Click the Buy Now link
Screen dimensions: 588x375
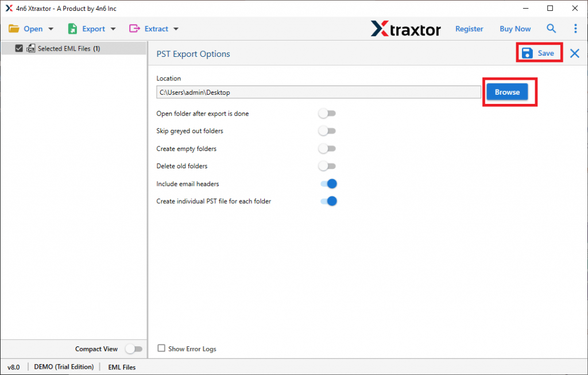[515, 29]
